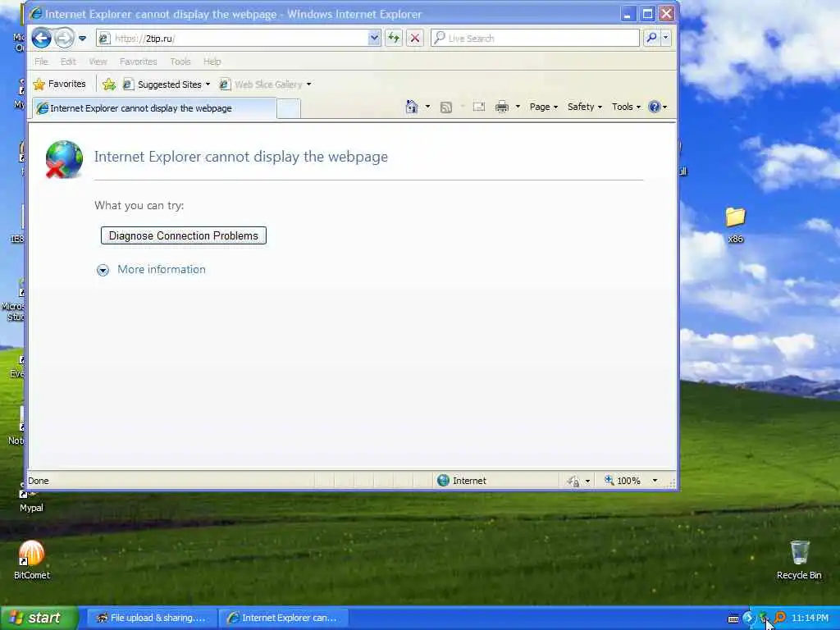Click the Read Mail icon

(x=479, y=107)
